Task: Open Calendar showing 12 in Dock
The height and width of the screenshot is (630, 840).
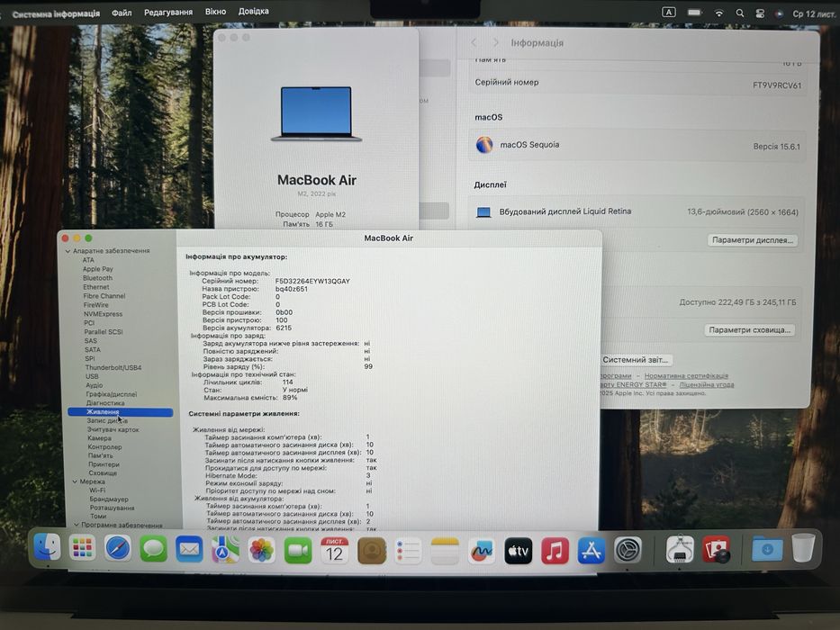Action: point(335,551)
